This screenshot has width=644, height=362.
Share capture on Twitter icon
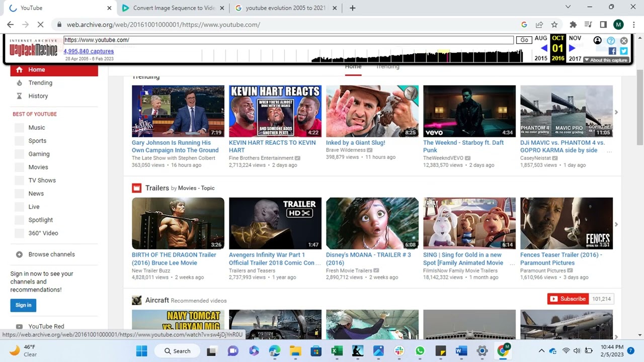pyautogui.click(x=624, y=51)
